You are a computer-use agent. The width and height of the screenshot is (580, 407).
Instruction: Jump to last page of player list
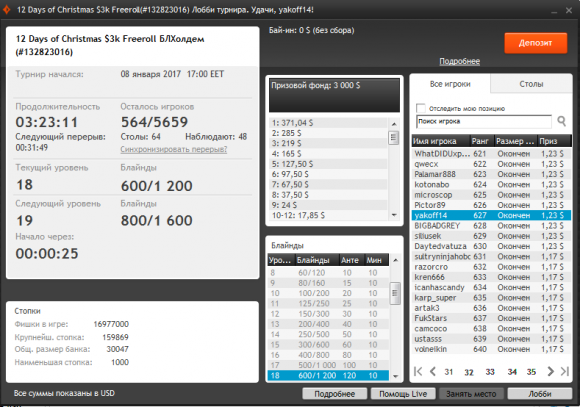tap(565, 371)
